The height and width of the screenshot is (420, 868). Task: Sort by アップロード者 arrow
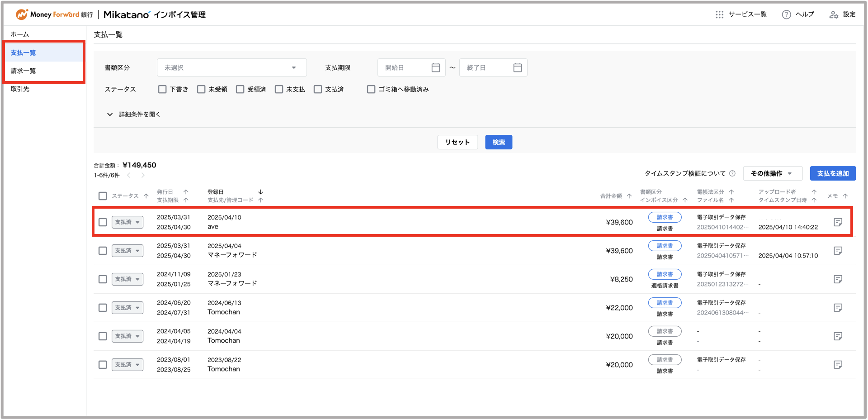point(814,192)
